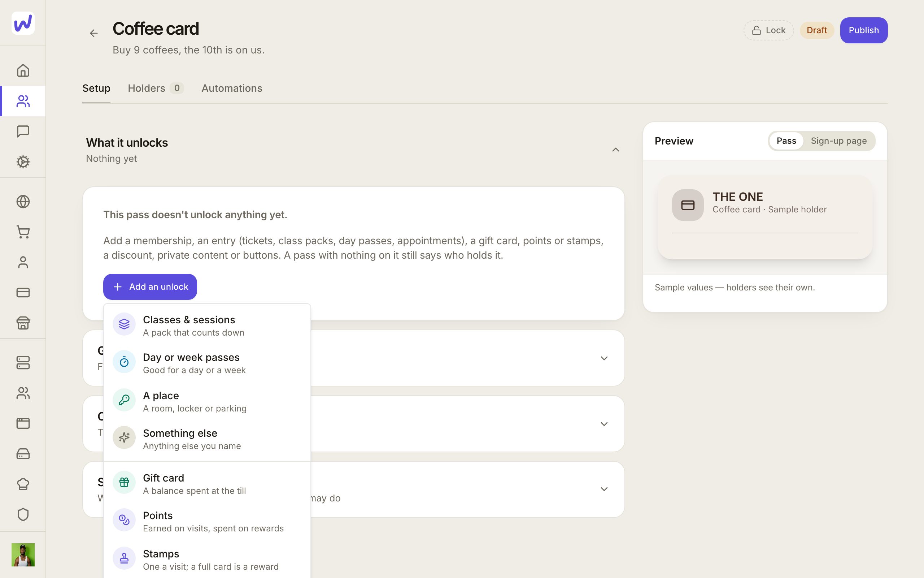Open the hard drive sidebar icon
924x578 pixels.
(x=23, y=454)
